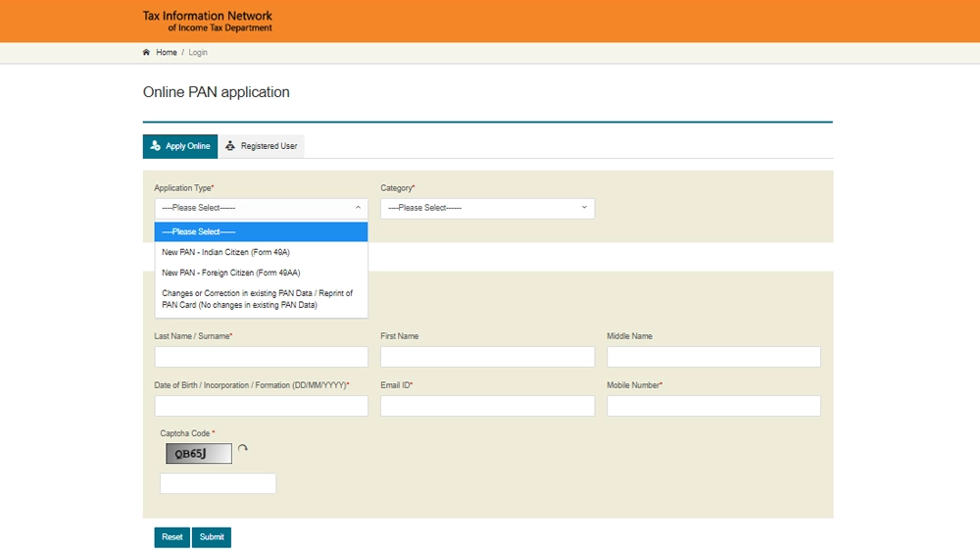Focus the First Name input box
This screenshot has height=554, width=980.
pyautogui.click(x=487, y=357)
